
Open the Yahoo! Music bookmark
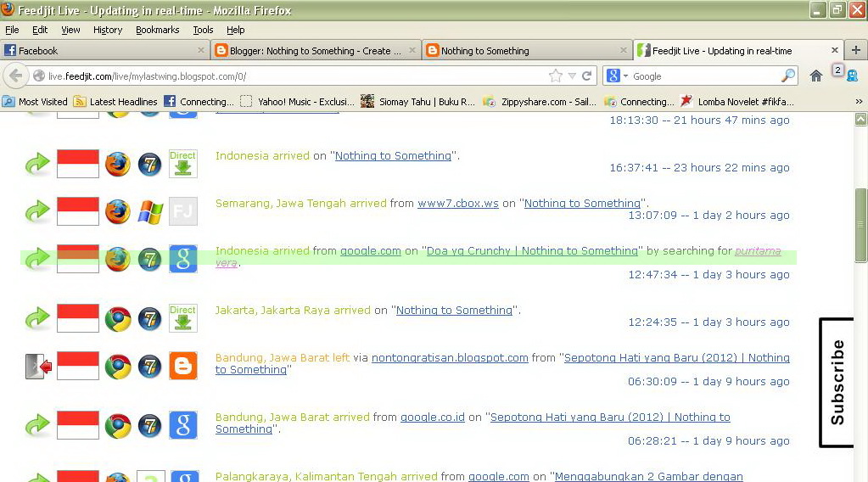[298, 101]
